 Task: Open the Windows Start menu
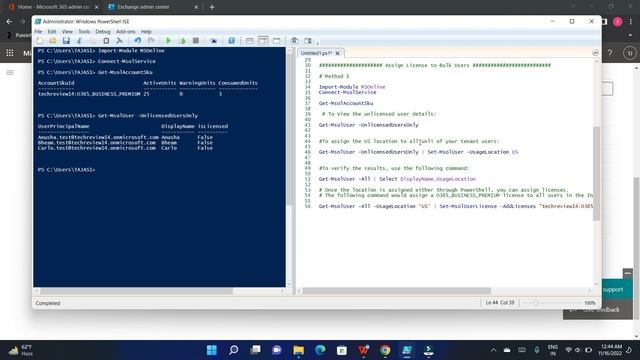pos(212,350)
